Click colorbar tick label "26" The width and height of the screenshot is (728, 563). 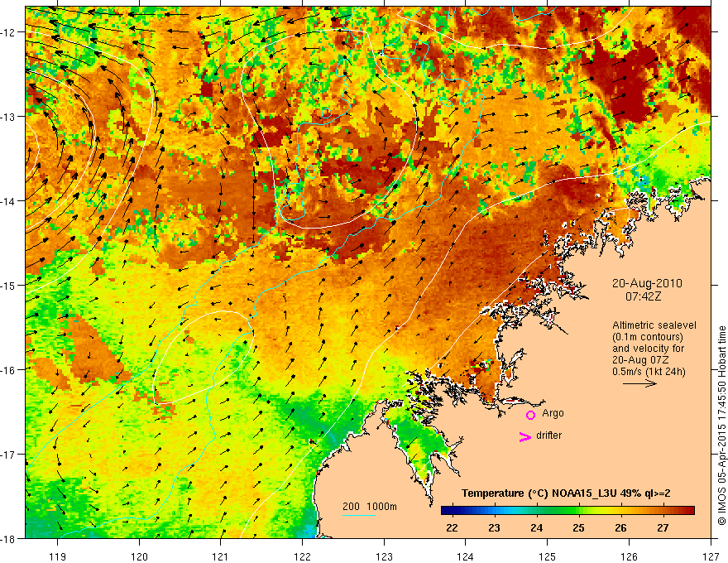(620, 527)
